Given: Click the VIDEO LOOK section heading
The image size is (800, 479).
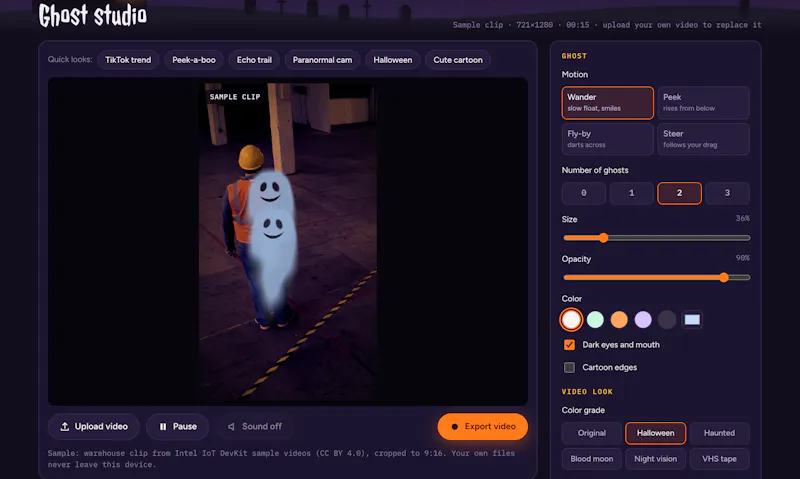Looking at the screenshot, I should click(x=587, y=392).
